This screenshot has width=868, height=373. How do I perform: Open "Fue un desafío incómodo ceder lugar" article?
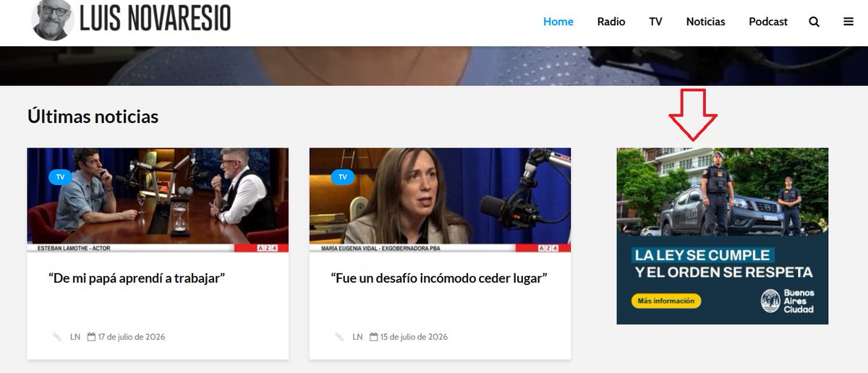438,278
